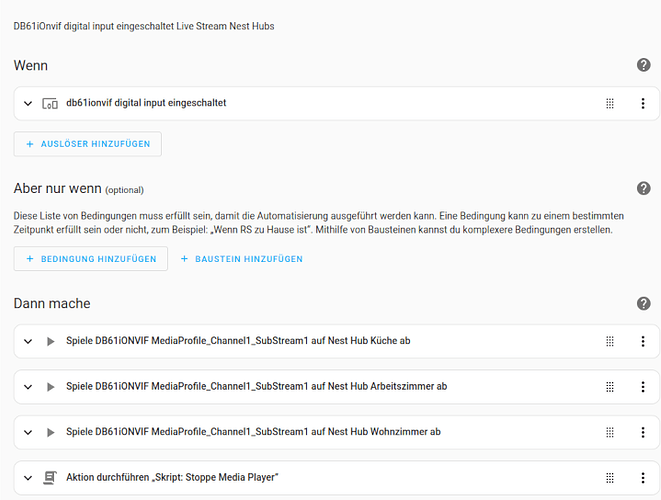661x500 pixels.
Task: Grab drag handle of db61ionvif trigger row
Action: (610, 103)
